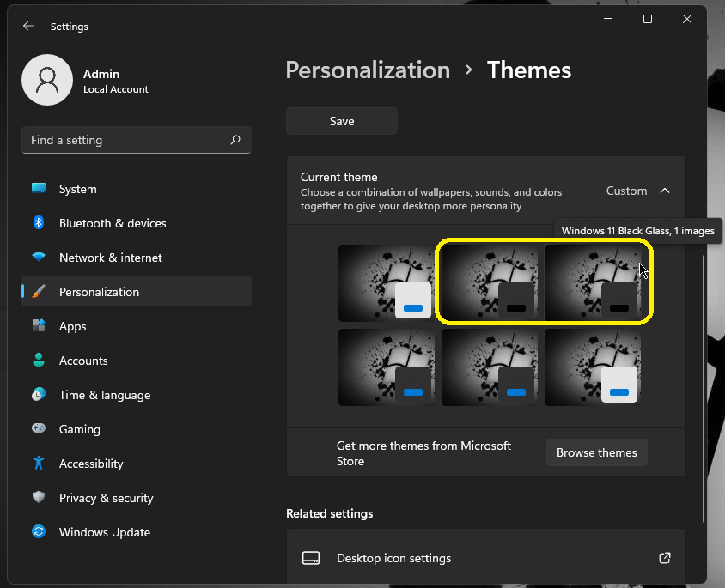Open Accessibility settings

coord(137,464)
